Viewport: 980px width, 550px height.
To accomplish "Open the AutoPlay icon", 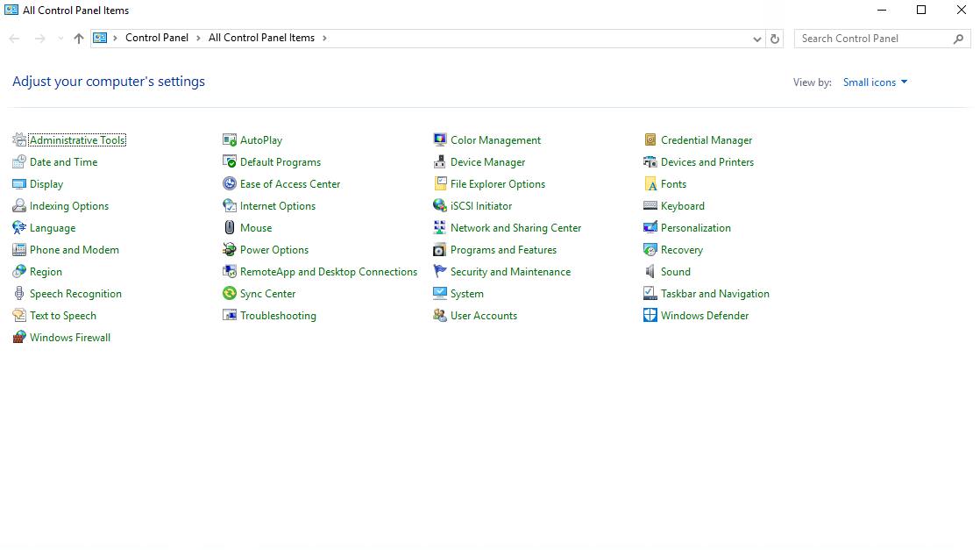I will tap(230, 140).
